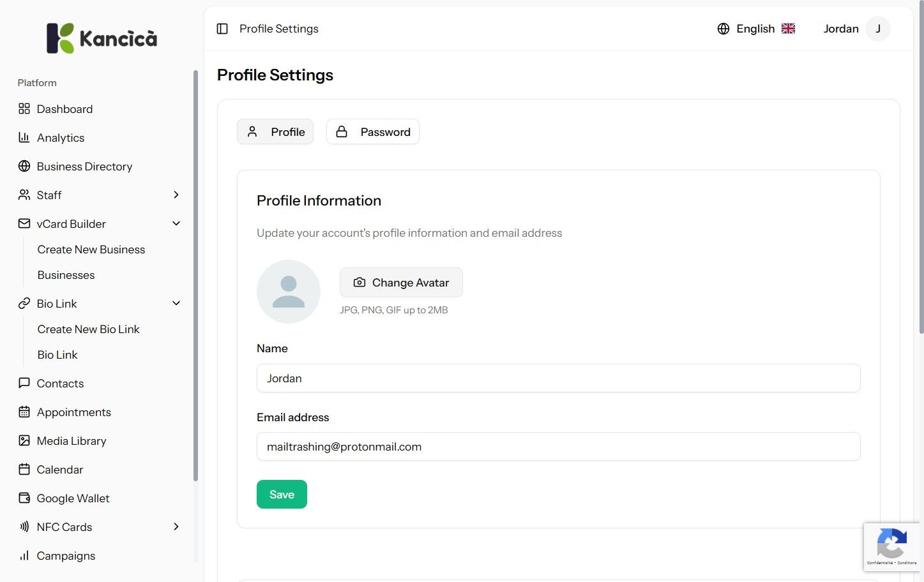The height and width of the screenshot is (582, 924).
Task: Collapse the Bio Link section
Action: point(176,304)
